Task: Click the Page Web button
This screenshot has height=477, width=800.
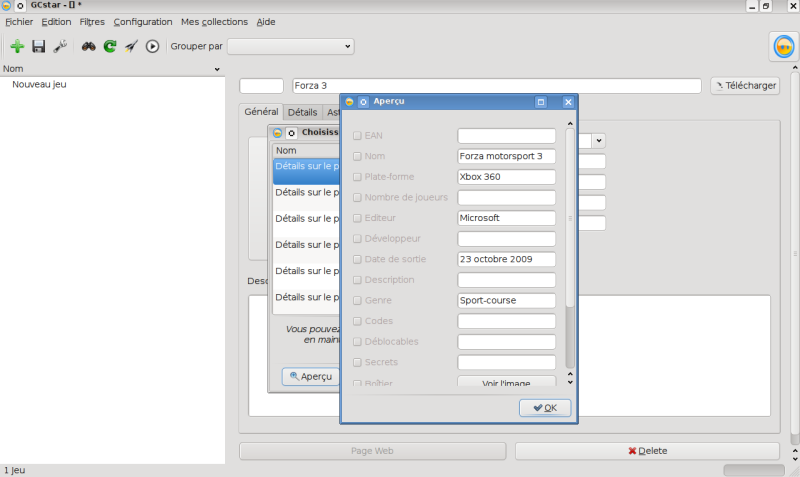Action: coord(372,451)
